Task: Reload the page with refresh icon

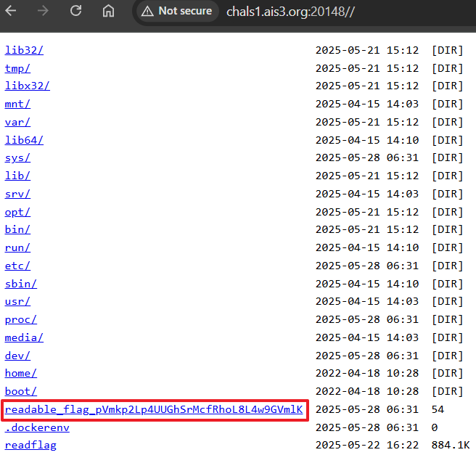Action: tap(75, 11)
